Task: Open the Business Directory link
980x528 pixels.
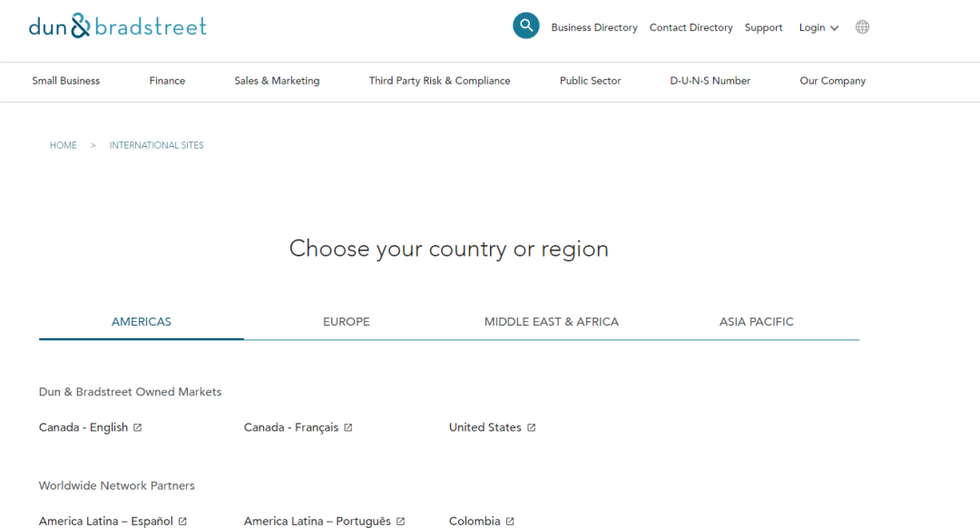Action: pos(594,27)
